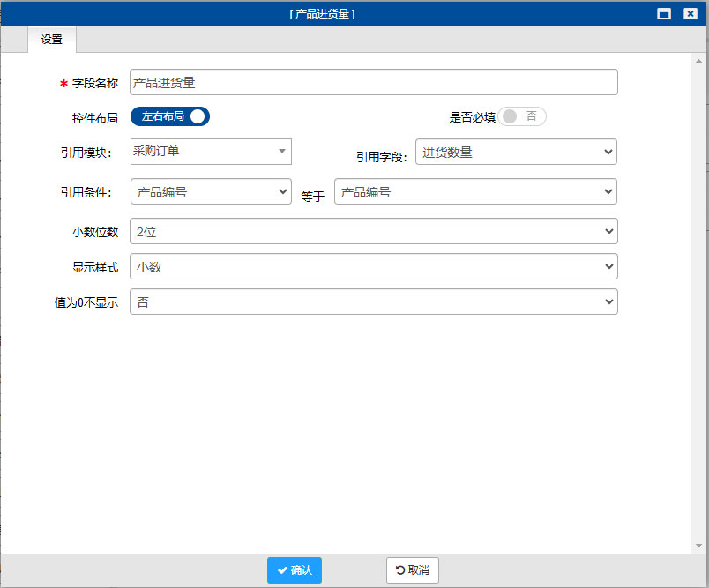Screen dimensions: 709x588
Task: Open the 值为0不显示 dropdown showing 否
Action: [373, 301]
